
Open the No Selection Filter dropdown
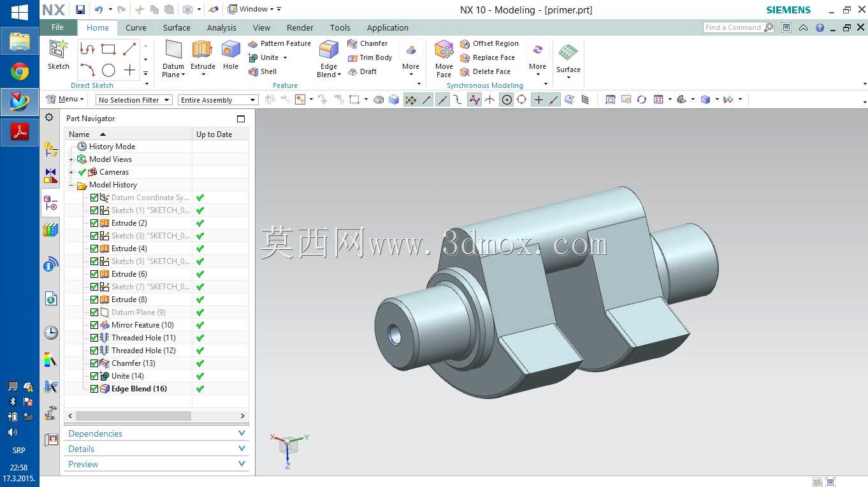pos(134,100)
